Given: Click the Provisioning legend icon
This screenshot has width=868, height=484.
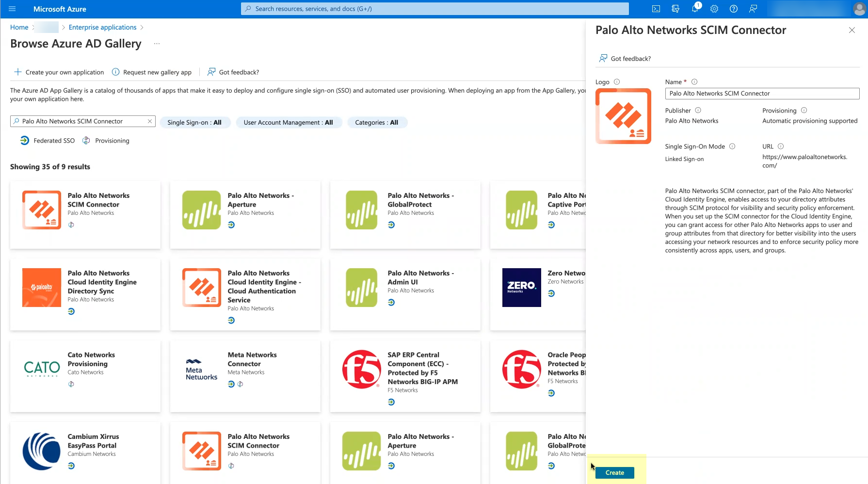Looking at the screenshot, I should coord(86,141).
